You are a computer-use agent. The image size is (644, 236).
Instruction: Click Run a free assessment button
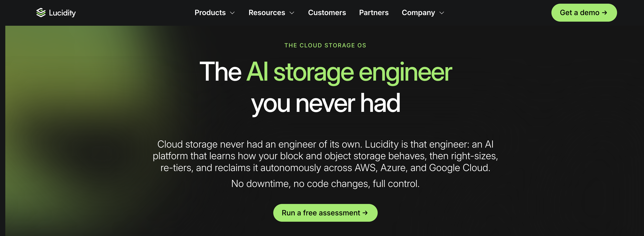tap(325, 213)
